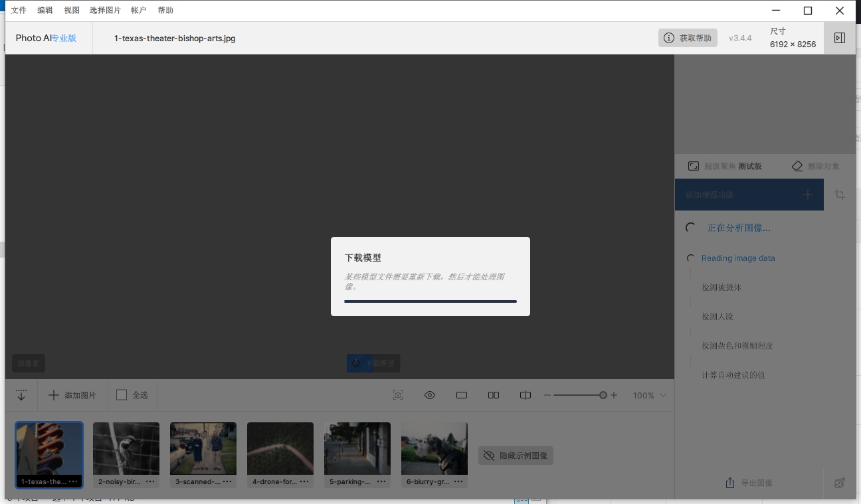Screen dimensions: 861x504
Task: Open the 帐户 menu
Action: click(139, 10)
